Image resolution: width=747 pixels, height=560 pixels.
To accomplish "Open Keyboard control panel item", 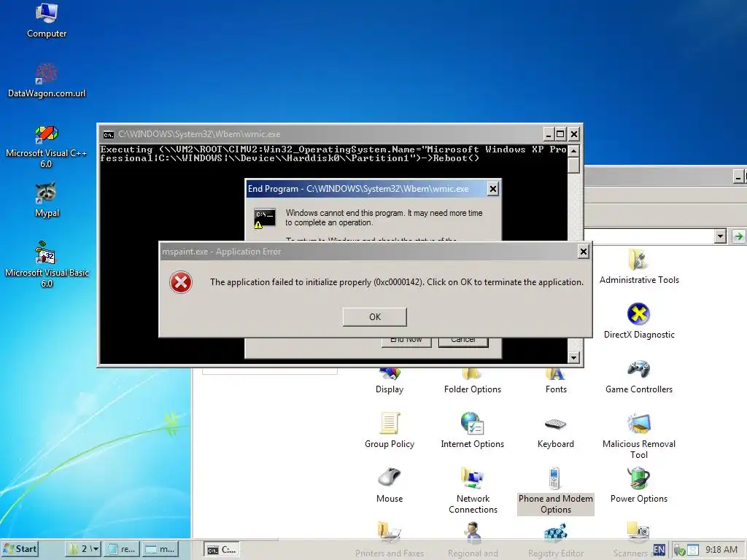I will 555,432.
